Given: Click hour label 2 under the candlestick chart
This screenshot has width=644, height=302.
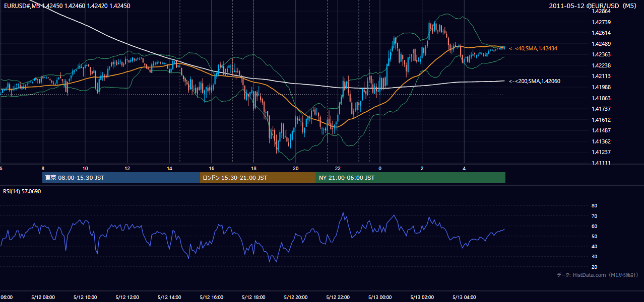Looking at the screenshot, I should coord(422,168).
